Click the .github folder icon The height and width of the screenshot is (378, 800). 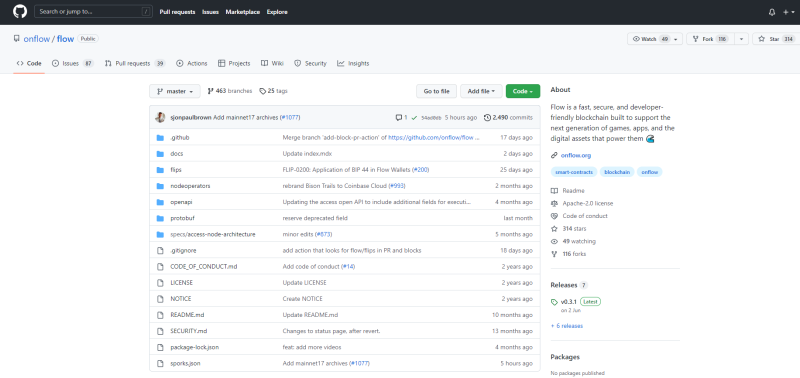(160, 138)
